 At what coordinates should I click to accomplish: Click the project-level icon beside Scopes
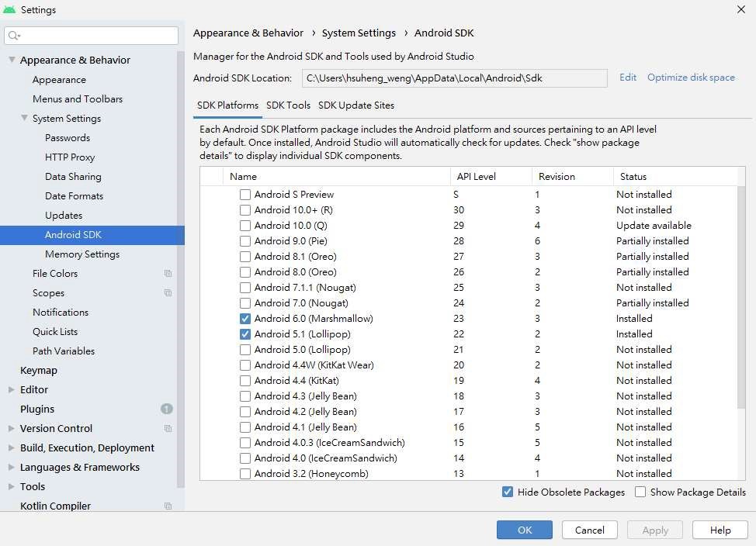(x=168, y=293)
